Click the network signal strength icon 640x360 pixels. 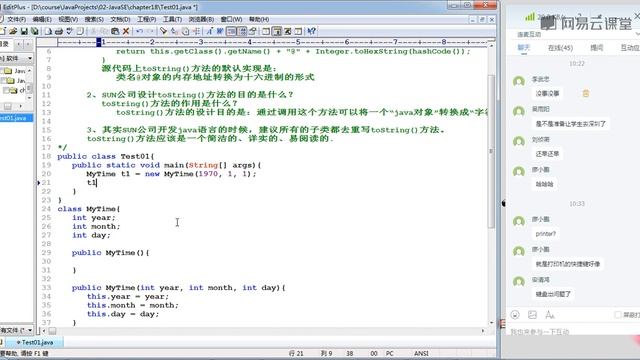(x=530, y=17)
